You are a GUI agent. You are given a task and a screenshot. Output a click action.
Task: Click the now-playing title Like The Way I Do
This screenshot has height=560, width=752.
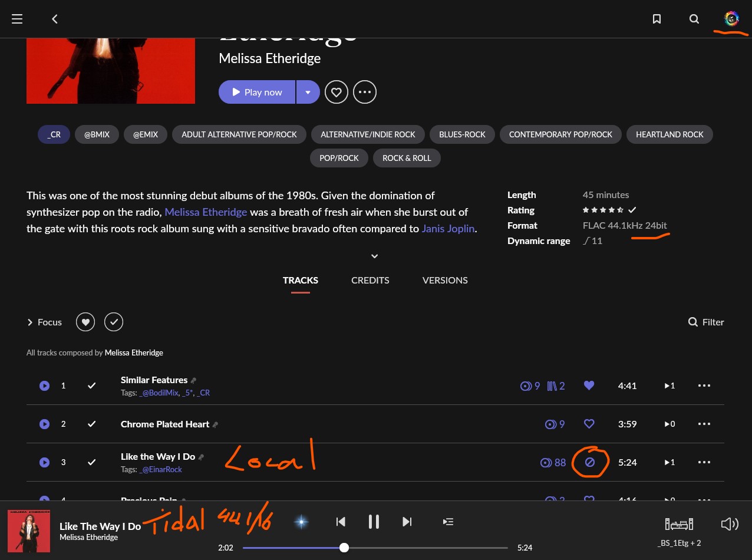pos(100,526)
